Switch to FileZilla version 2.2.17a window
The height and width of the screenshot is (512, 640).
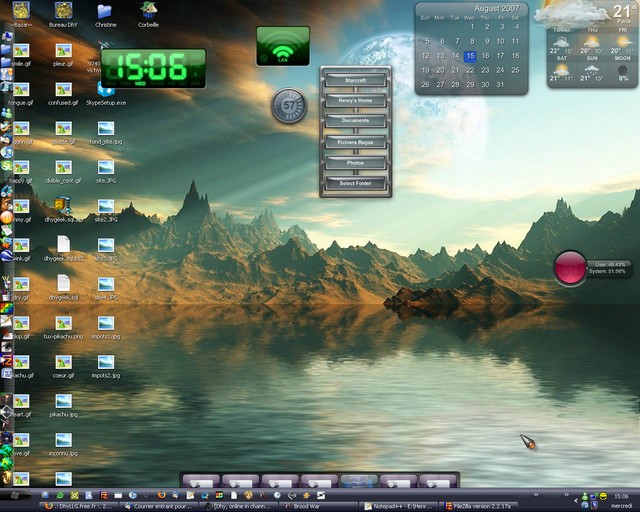tap(480, 506)
